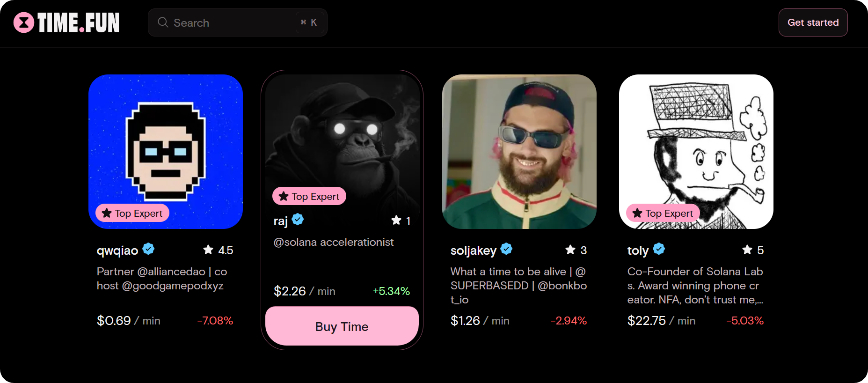Click the star rating on qwqiao's card
The height and width of the screenshot is (383, 868).
(x=208, y=250)
